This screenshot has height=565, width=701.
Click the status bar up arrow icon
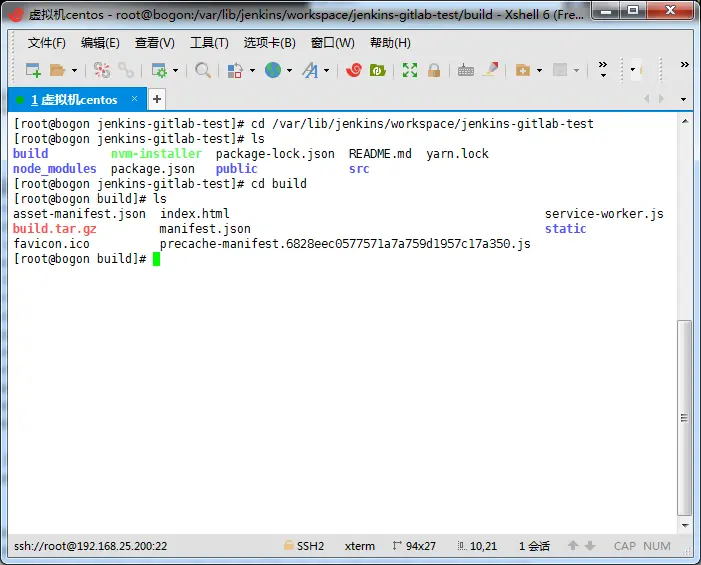(x=573, y=545)
